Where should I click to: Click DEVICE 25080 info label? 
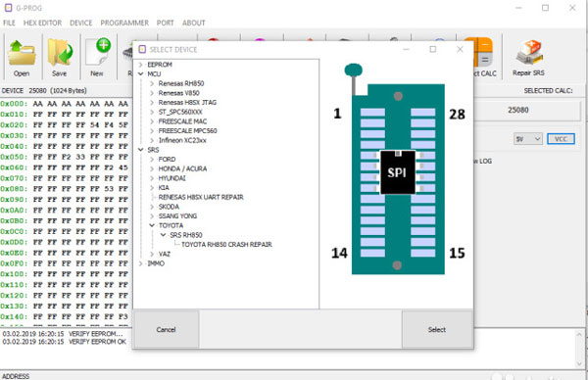(44, 91)
